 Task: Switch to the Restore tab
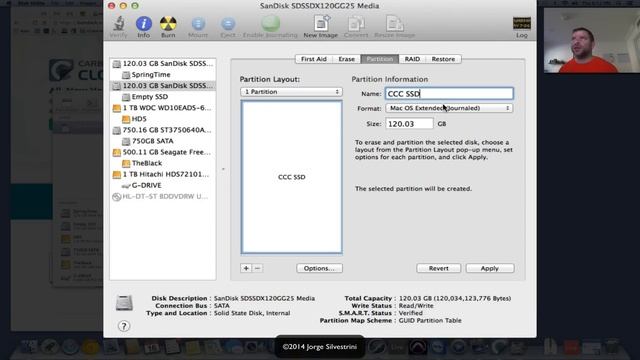(x=443, y=59)
